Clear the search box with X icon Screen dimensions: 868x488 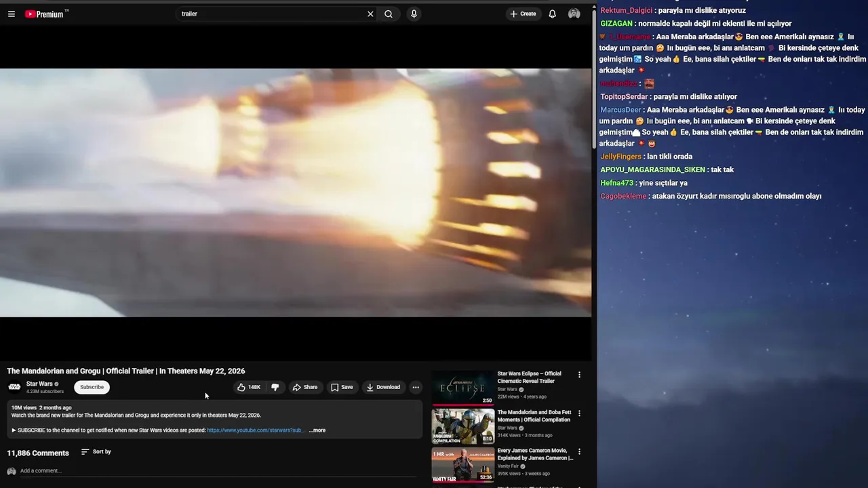tap(370, 14)
